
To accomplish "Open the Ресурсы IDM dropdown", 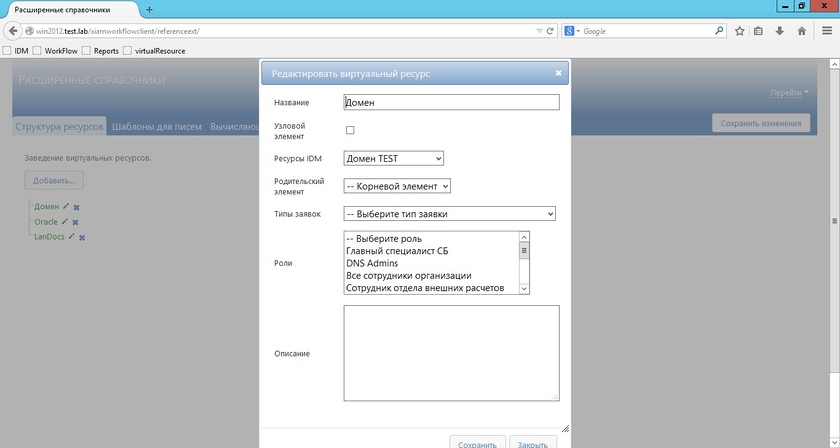I will click(x=393, y=159).
